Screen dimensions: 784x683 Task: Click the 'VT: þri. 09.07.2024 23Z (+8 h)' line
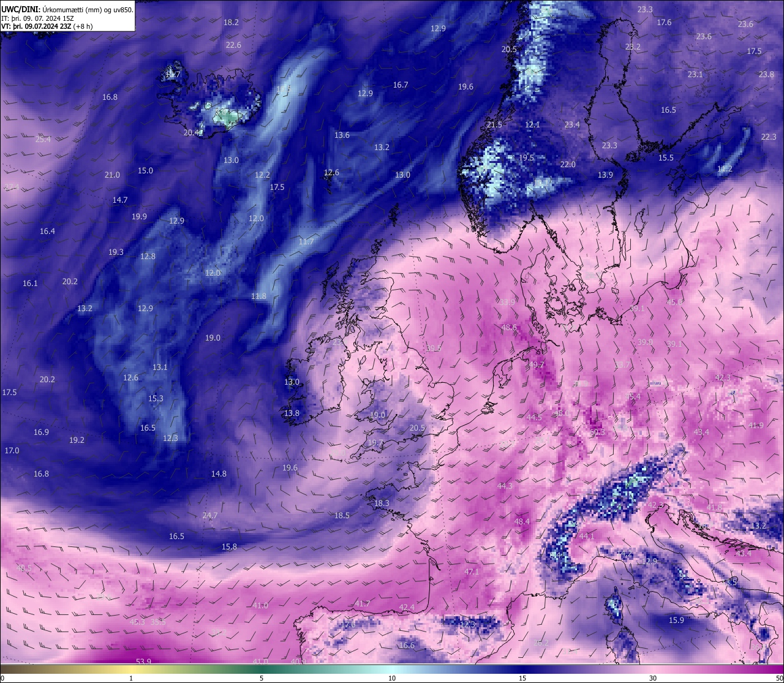coord(47,26)
